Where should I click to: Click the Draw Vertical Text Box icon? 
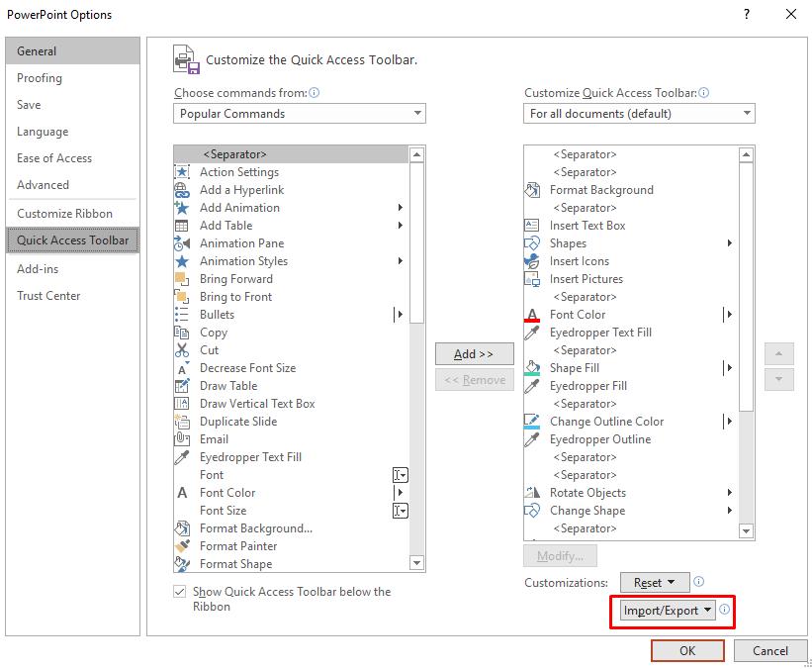(182, 404)
